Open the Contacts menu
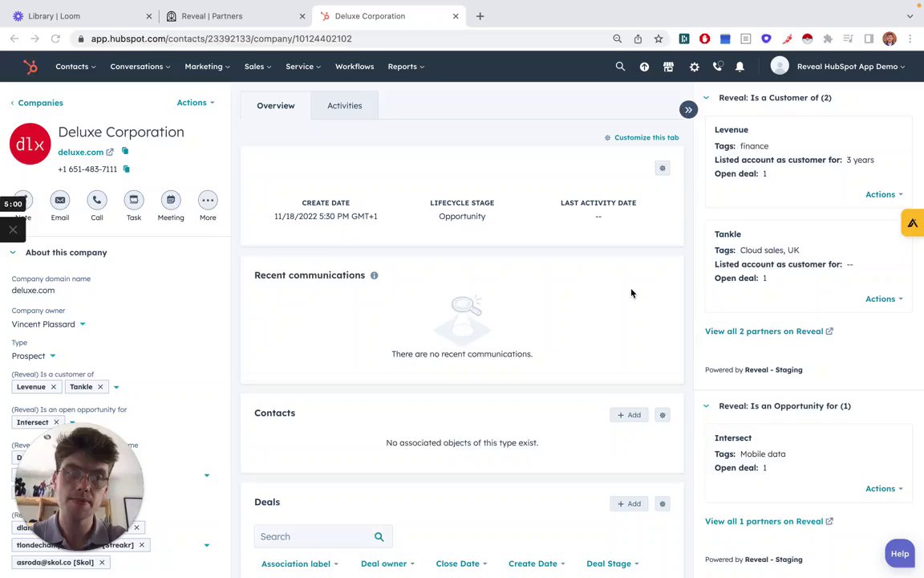Image resolution: width=924 pixels, height=578 pixels. [75, 67]
